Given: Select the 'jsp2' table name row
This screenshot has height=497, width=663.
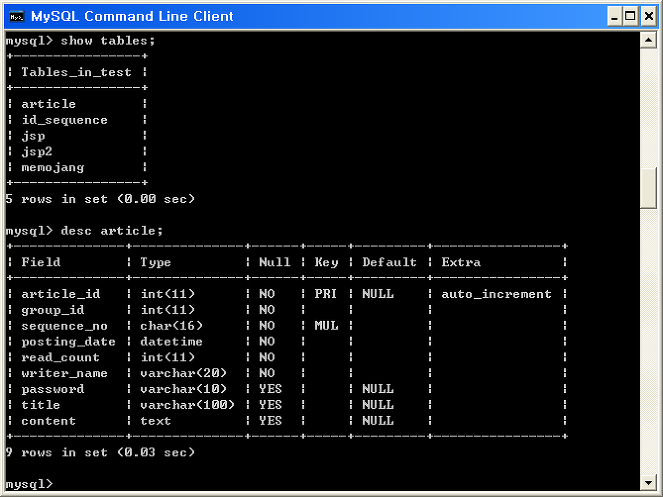Looking at the screenshot, I should tap(37, 152).
